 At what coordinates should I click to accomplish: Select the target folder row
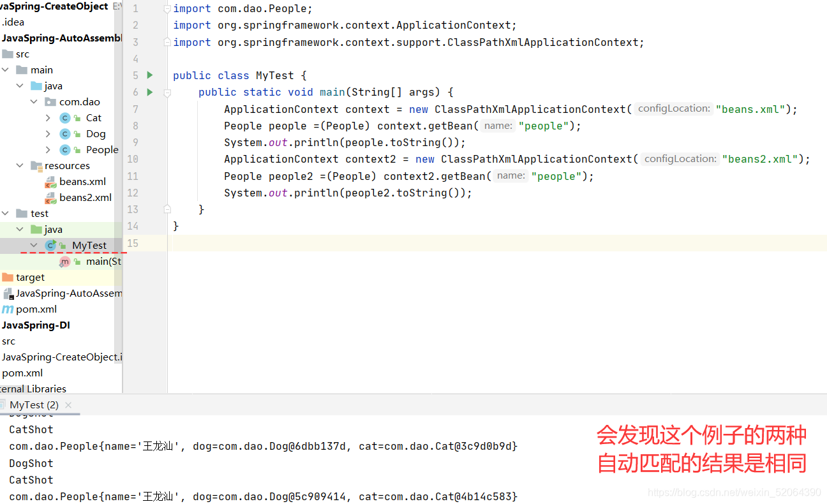tap(61, 277)
